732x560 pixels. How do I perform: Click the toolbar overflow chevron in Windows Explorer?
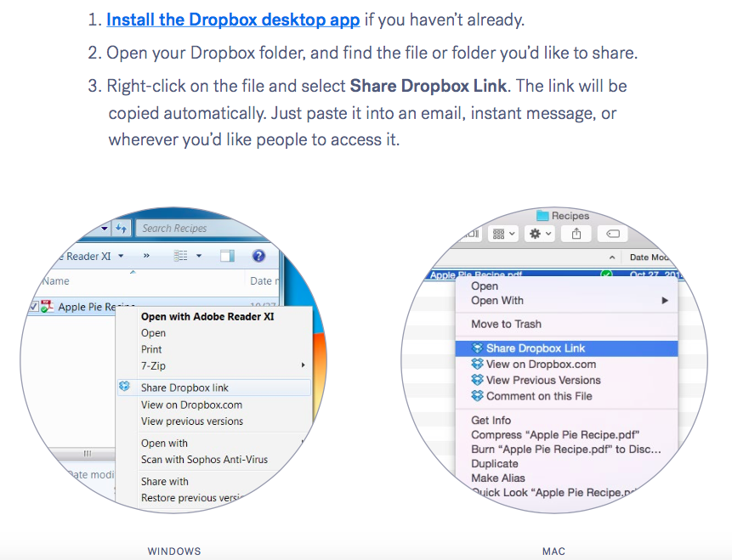(x=146, y=256)
